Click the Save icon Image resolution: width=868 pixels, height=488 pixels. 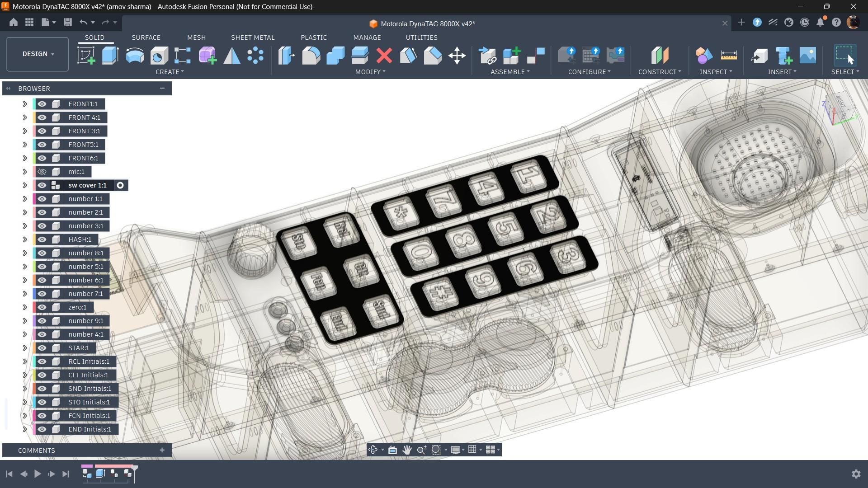tap(68, 22)
